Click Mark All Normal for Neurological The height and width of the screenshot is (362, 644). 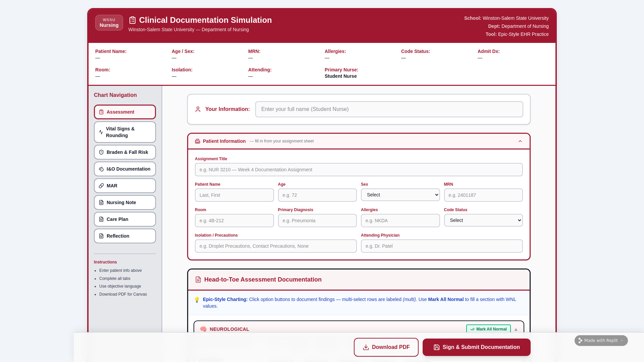488,329
